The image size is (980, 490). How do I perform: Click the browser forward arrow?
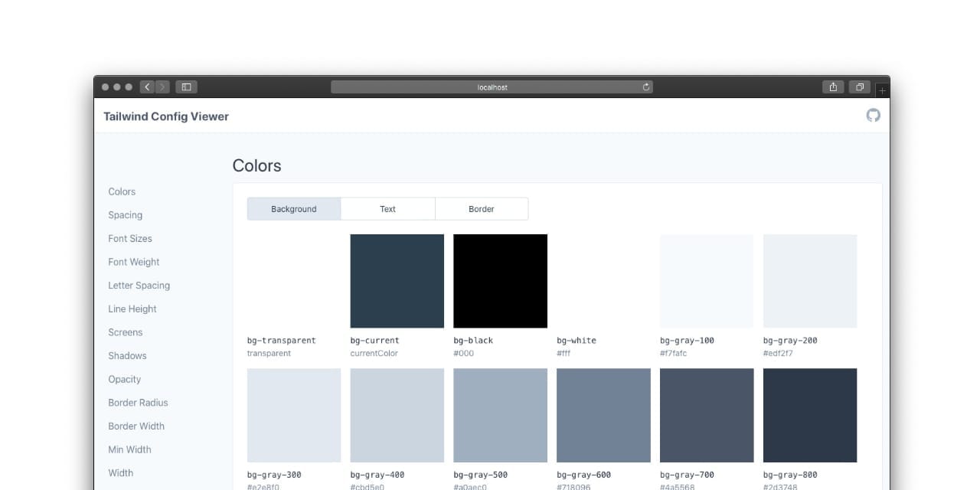(162, 87)
